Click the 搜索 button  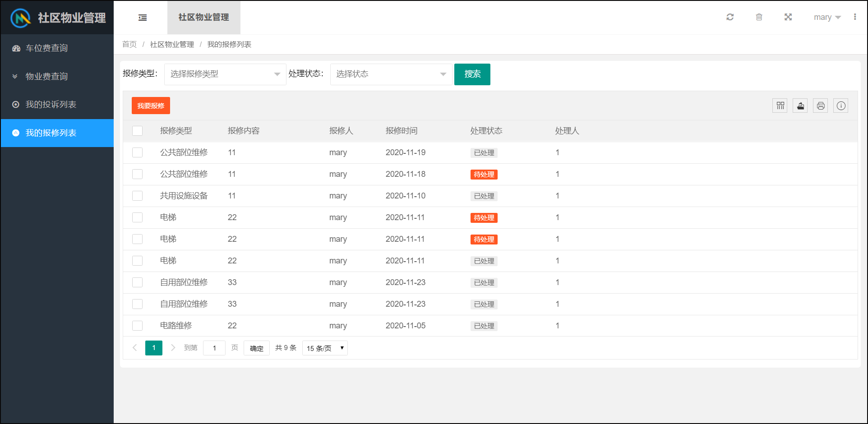(x=472, y=74)
